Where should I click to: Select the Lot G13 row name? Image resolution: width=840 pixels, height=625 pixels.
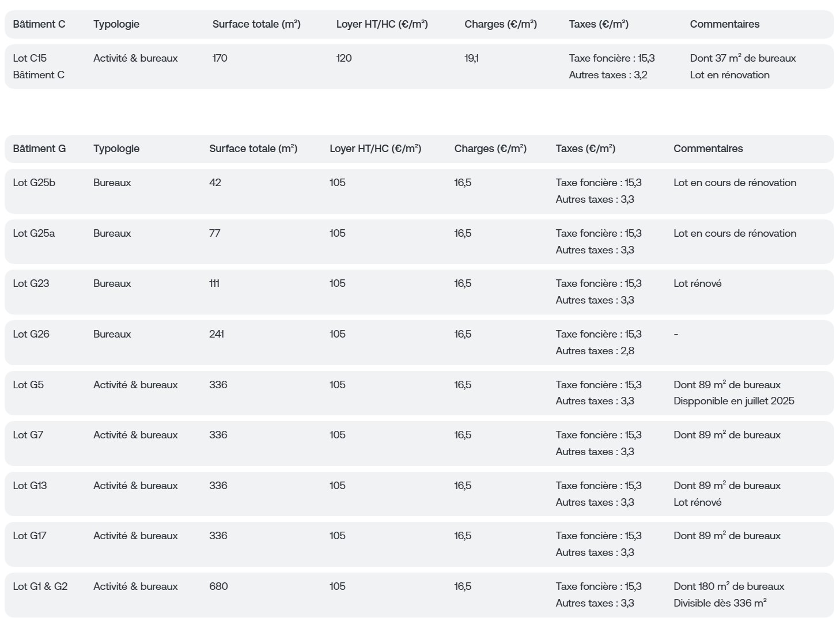coord(30,486)
